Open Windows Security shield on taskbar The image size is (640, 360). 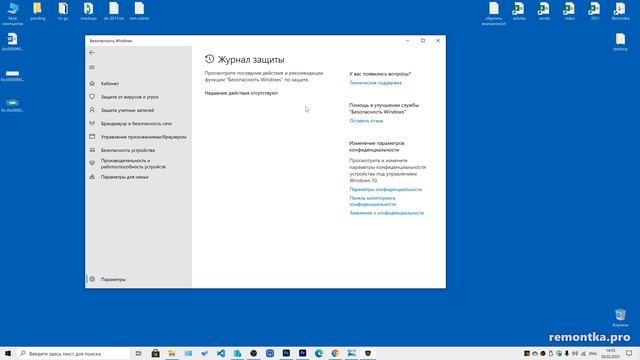368,353
